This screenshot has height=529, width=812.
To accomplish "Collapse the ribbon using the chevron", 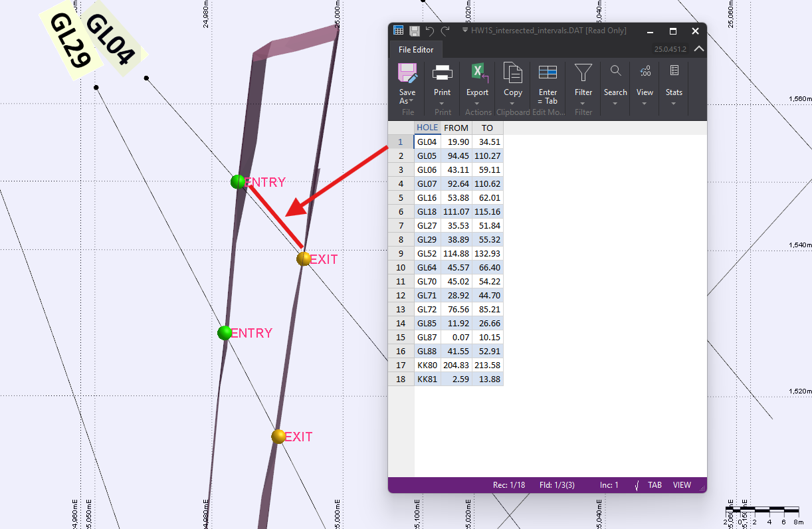I will [698, 49].
